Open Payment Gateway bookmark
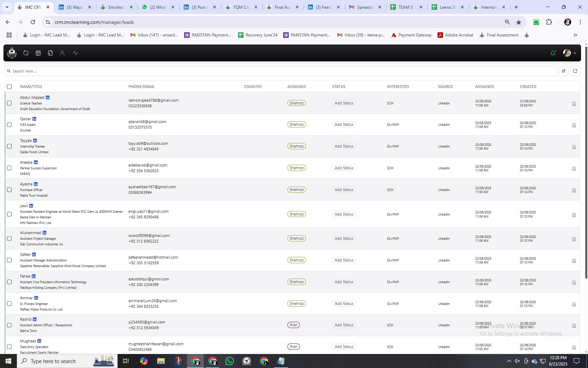Image resolution: width=588 pixels, height=368 pixels. click(x=411, y=35)
